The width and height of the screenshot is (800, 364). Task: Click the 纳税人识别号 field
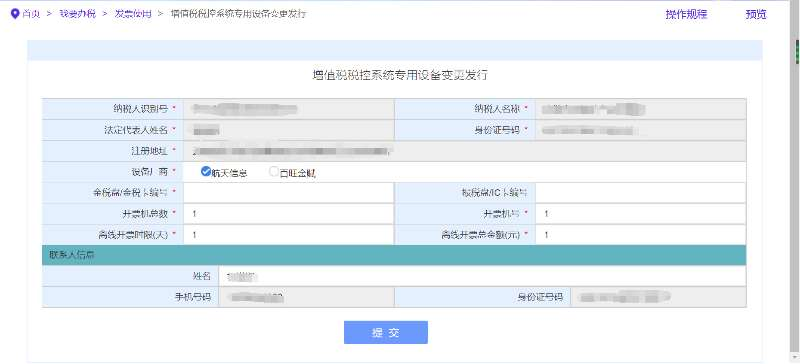tap(289, 109)
